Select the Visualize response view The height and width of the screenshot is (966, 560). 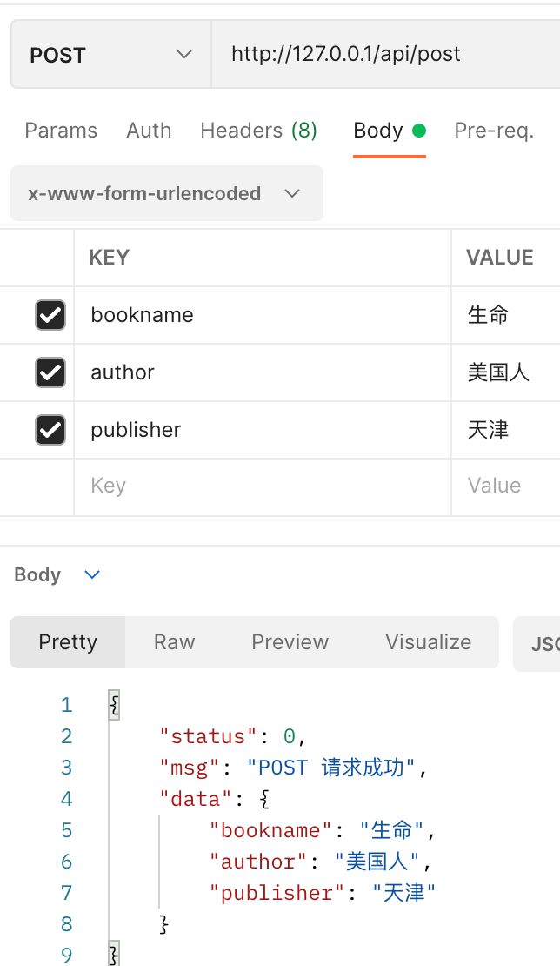(x=428, y=642)
